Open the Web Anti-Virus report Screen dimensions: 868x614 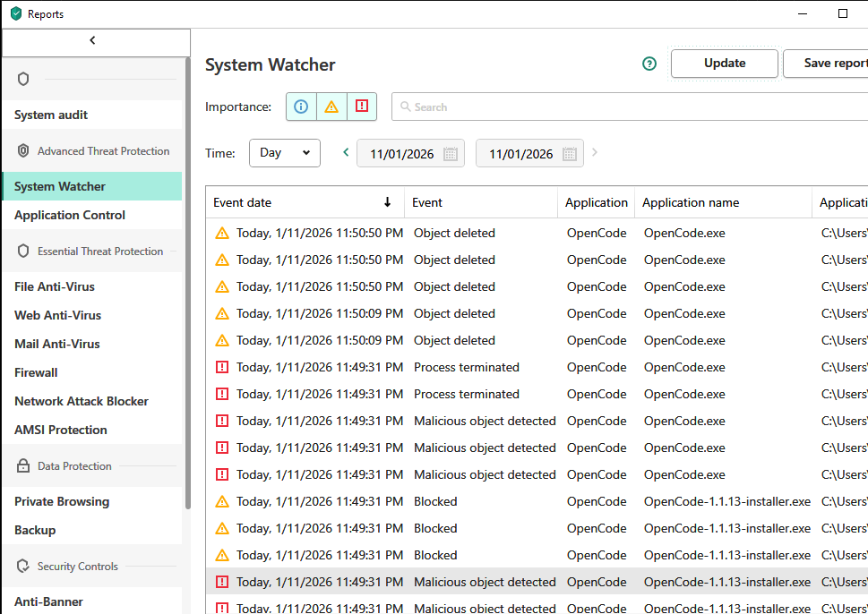tap(92, 315)
